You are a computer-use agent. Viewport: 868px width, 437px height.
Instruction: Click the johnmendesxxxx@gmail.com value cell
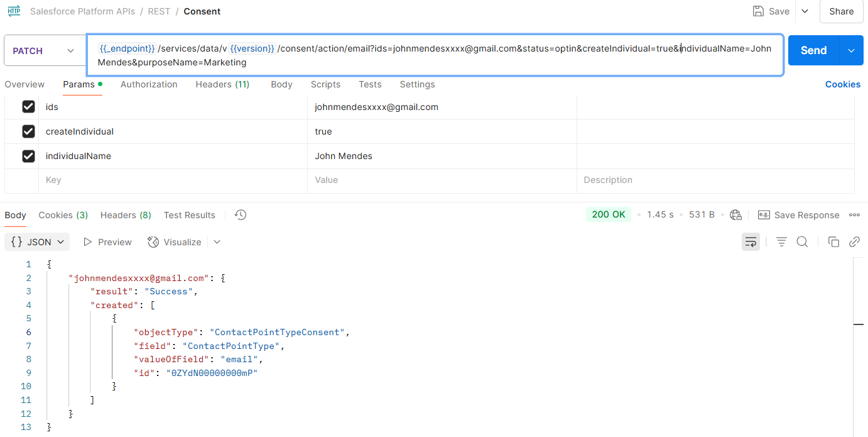point(442,107)
